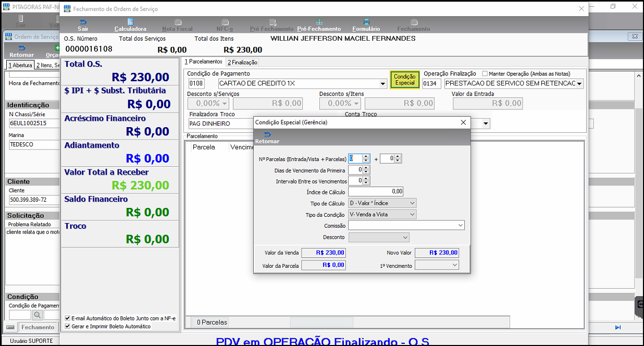The image size is (644, 346).
Task: Toggle Gerar e Imprimir Boleto Automático
Action: pyautogui.click(x=68, y=326)
